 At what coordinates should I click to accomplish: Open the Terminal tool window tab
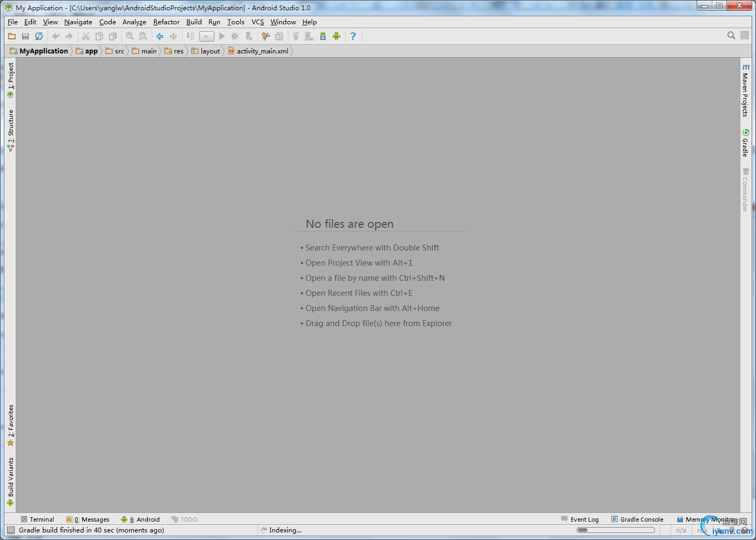(x=37, y=519)
